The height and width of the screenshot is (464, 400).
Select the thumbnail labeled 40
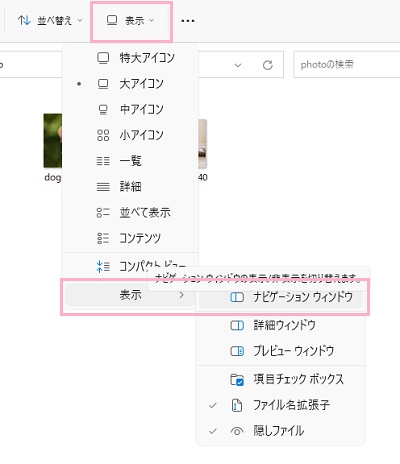(203, 144)
